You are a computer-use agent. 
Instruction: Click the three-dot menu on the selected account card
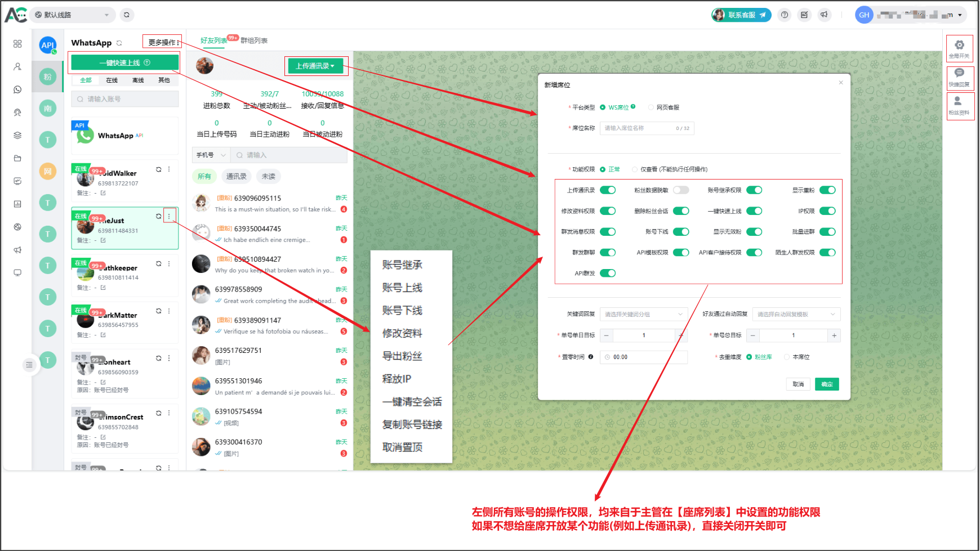point(169,216)
